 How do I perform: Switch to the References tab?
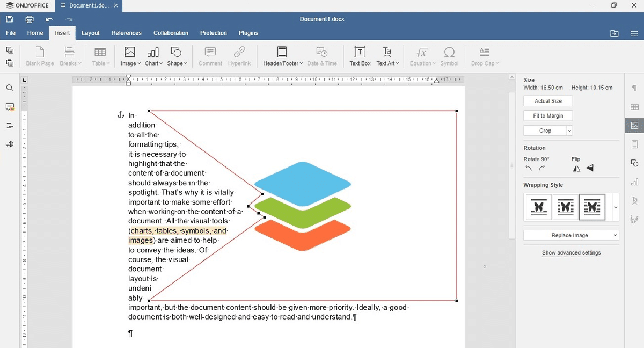point(127,33)
